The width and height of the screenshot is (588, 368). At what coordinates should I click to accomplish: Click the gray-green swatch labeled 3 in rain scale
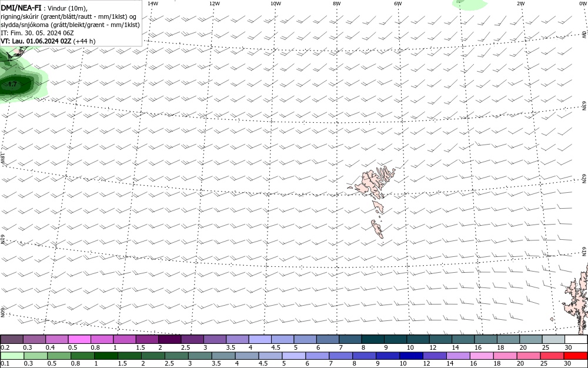[x=200, y=356]
